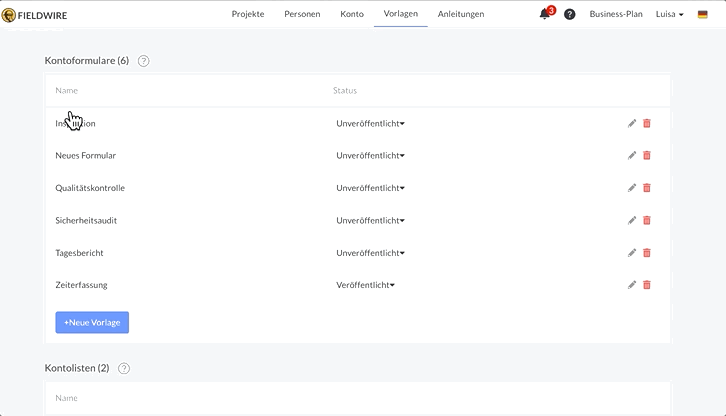
Task: Edit the Sicherheitsaudit form
Action: coord(632,221)
